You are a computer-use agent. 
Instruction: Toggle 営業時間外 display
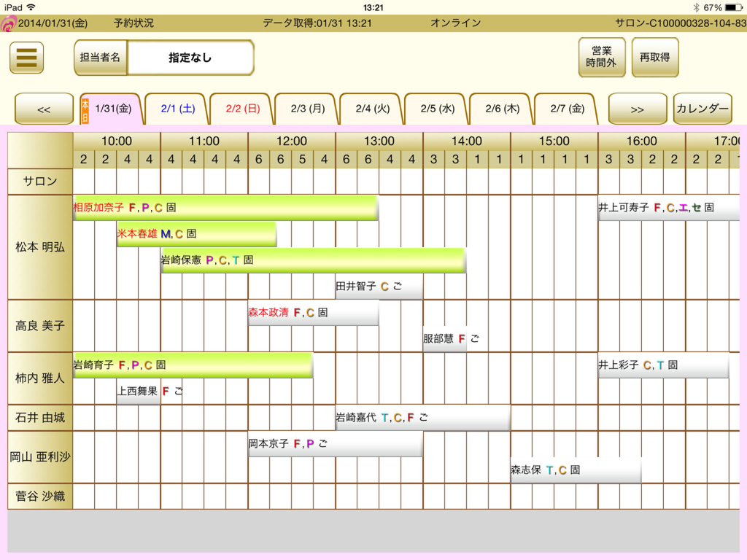[601, 58]
